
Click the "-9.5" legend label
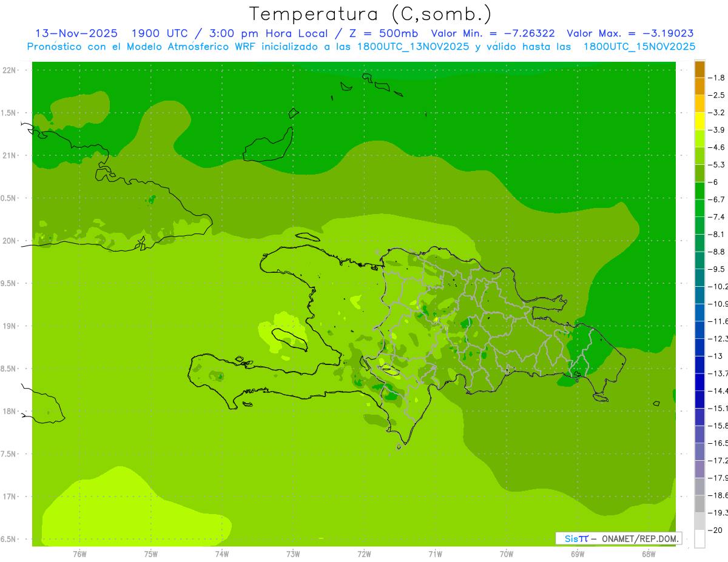click(x=717, y=269)
